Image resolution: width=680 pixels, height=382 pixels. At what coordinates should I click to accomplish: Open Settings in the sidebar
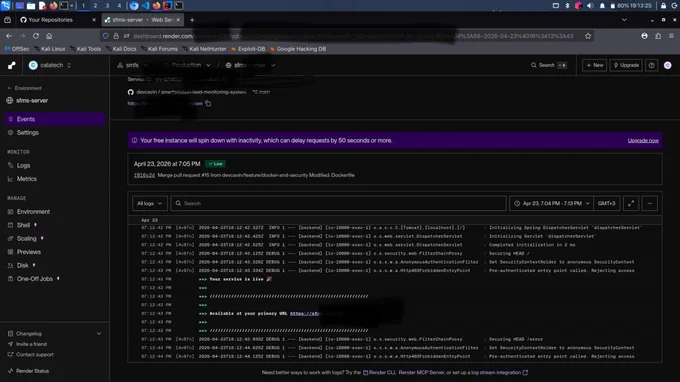27,133
